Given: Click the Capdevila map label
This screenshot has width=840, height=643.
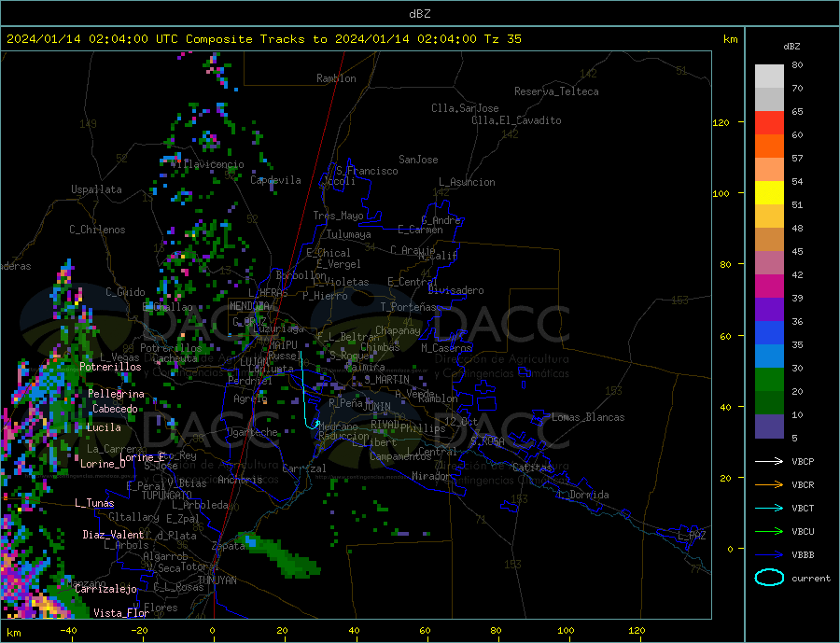Looking at the screenshot, I should pyautogui.click(x=276, y=180).
